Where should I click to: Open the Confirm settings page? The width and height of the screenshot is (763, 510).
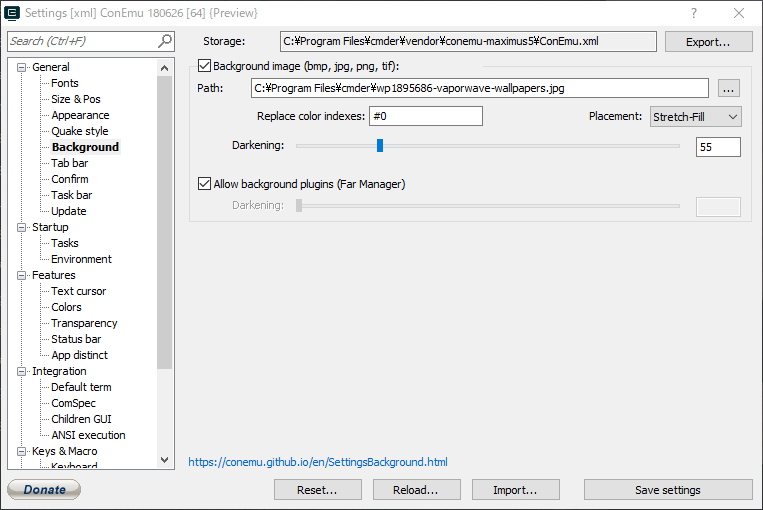click(x=70, y=179)
